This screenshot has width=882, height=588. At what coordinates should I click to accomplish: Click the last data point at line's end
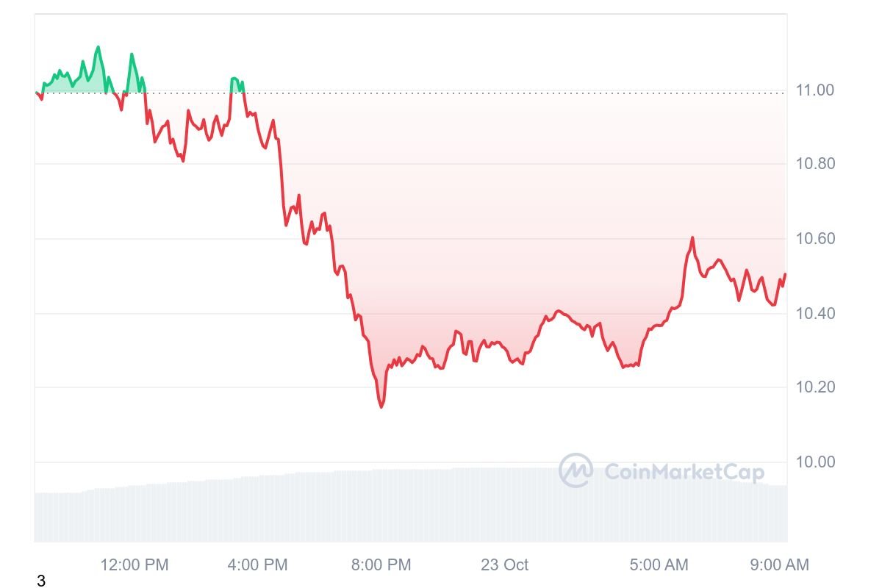point(786,274)
